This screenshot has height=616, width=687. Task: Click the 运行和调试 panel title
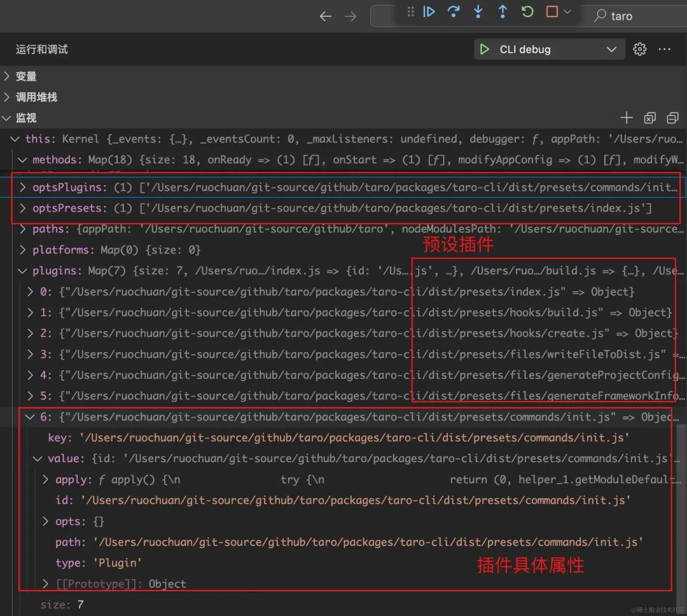click(x=42, y=50)
